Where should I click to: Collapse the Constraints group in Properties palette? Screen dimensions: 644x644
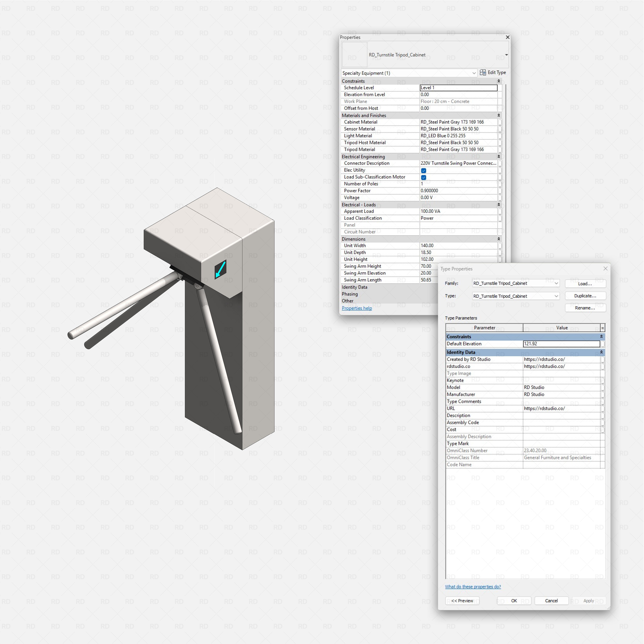[499, 81]
